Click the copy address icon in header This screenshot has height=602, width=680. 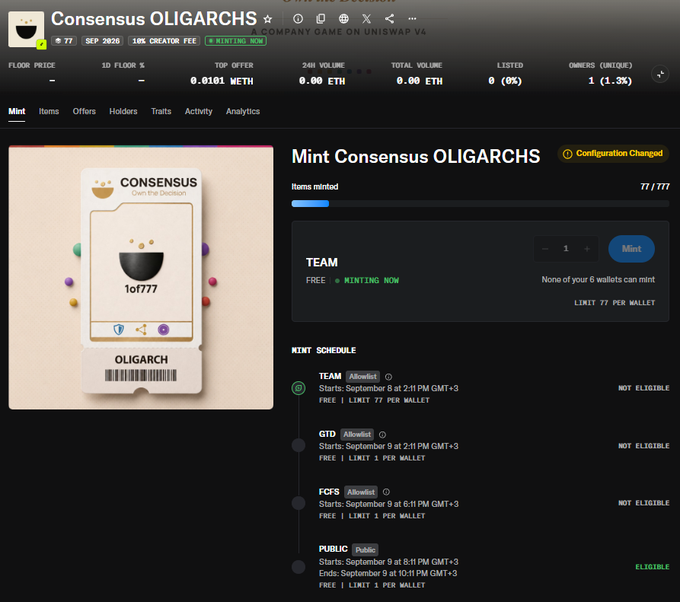(320, 19)
